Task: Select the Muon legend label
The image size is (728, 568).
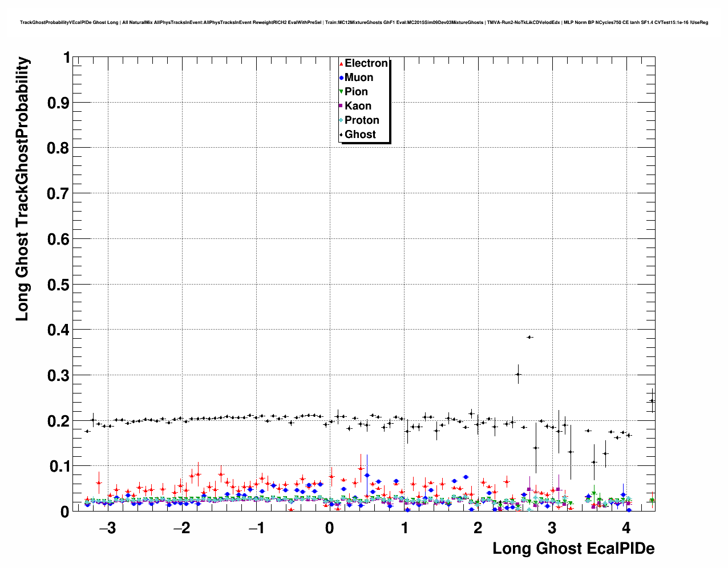Action: [359, 78]
